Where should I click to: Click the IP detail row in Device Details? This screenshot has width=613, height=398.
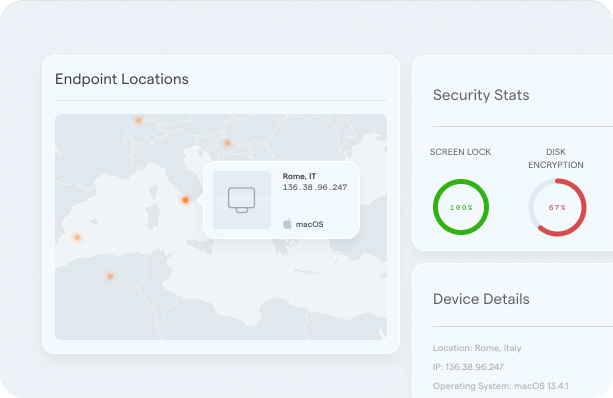tap(468, 367)
